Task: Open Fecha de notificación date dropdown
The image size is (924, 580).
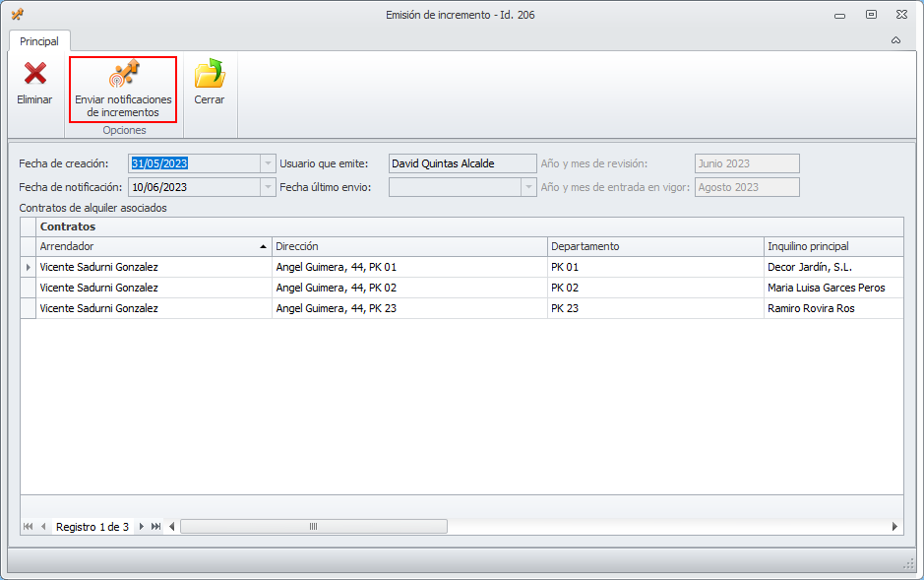Action: pyautogui.click(x=268, y=187)
